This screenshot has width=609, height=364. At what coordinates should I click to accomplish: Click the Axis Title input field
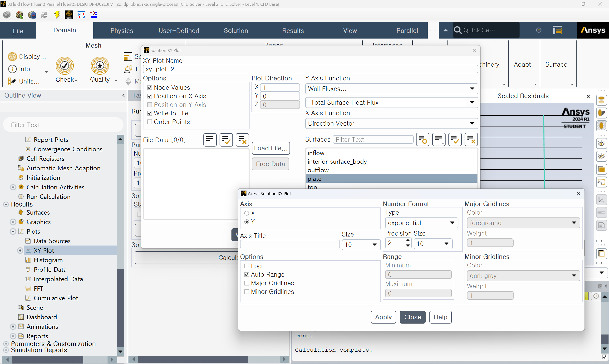tap(290, 244)
